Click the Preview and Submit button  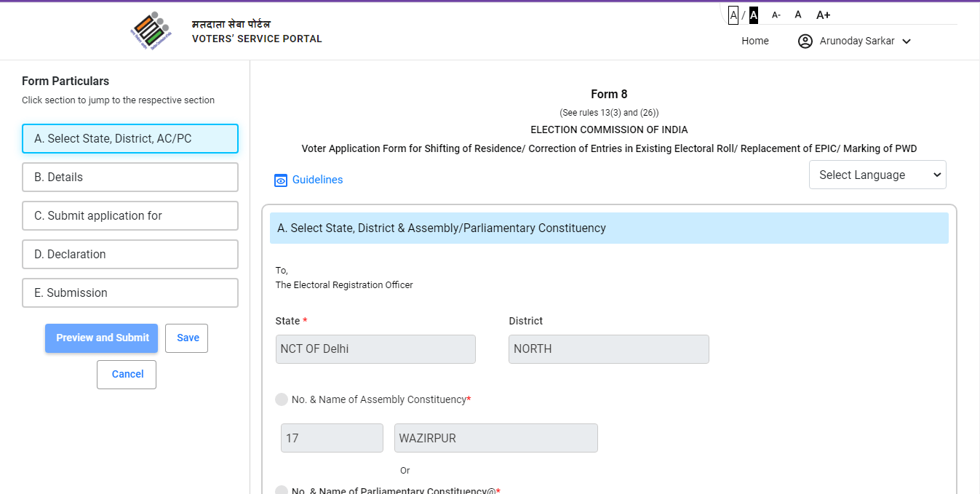pyautogui.click(x=102, y=338)
